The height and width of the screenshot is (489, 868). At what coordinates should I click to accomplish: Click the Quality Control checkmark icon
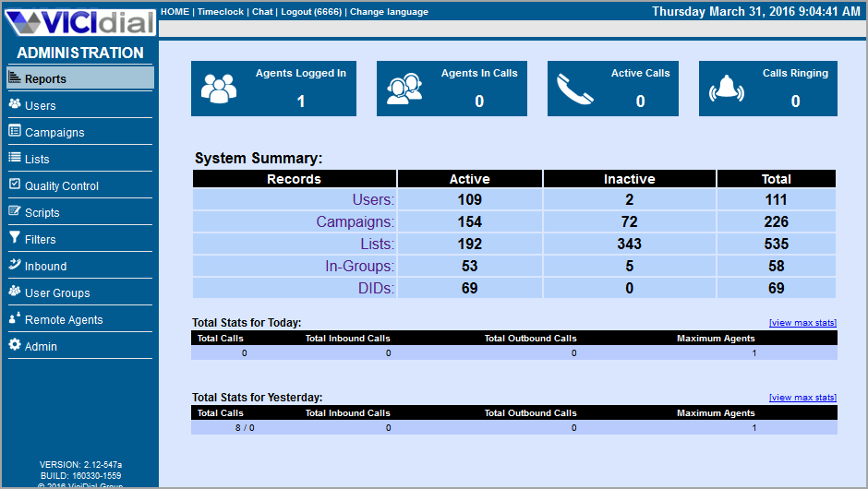coord(15,185)
